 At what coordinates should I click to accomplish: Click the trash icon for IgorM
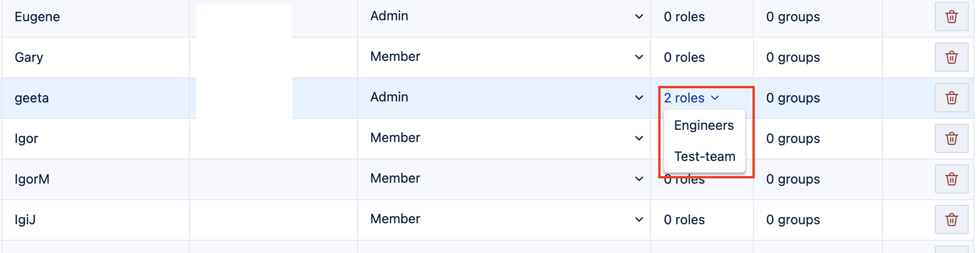(951, 179)
